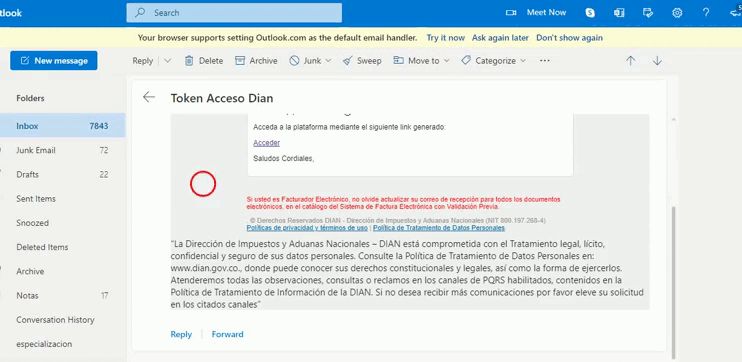Open the settings gear icon
742x362 pixels.
677,13
